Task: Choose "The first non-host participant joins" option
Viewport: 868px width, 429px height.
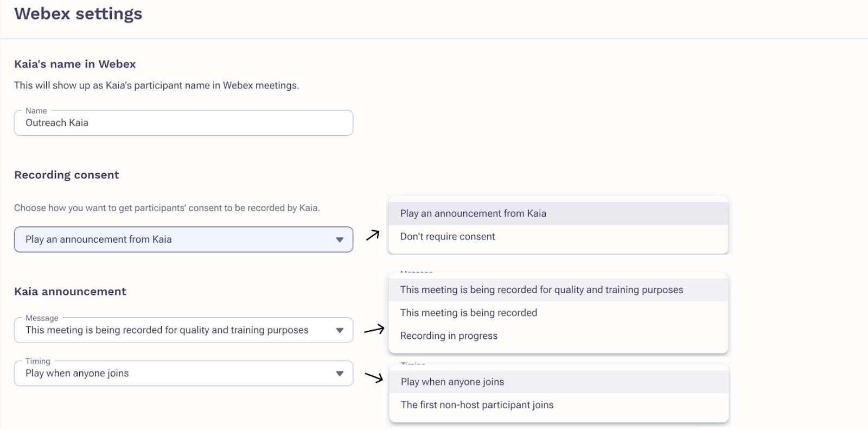Action: 477,405
